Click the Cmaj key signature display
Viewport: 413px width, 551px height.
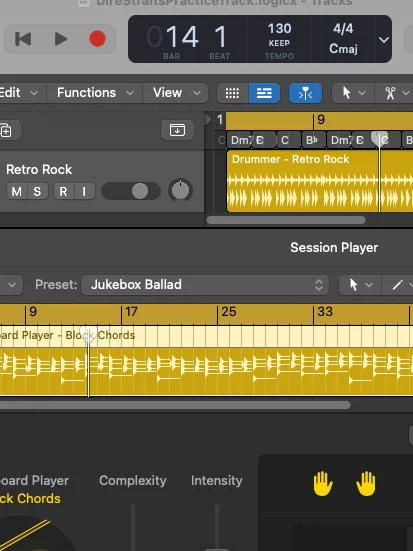[343, 48]
